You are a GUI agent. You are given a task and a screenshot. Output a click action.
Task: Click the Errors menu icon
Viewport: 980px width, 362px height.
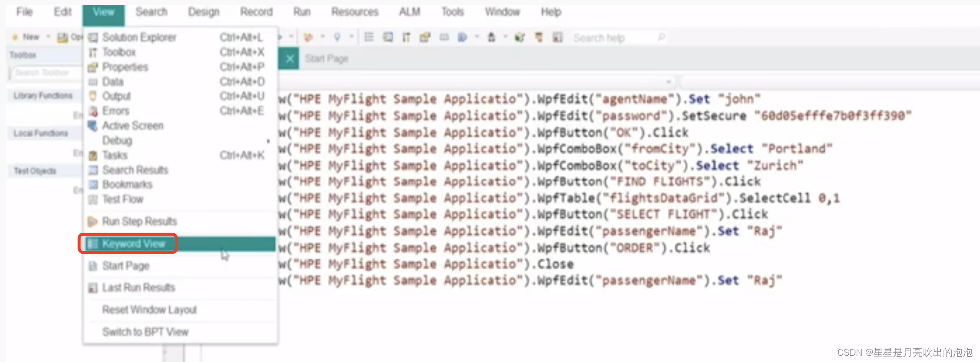pyautogui.click(x=93, y=111)
